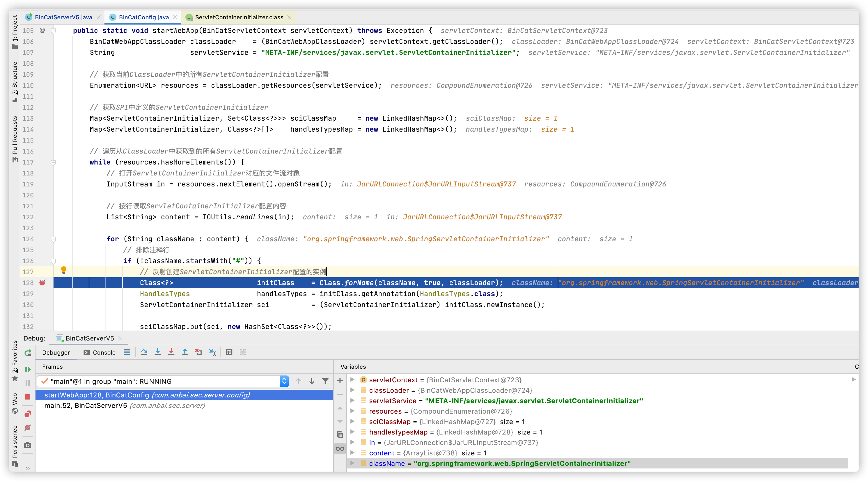This screenshot has width=868, height=481.
Task: Resume program with the green play icon
Action: tap(28, 369)
